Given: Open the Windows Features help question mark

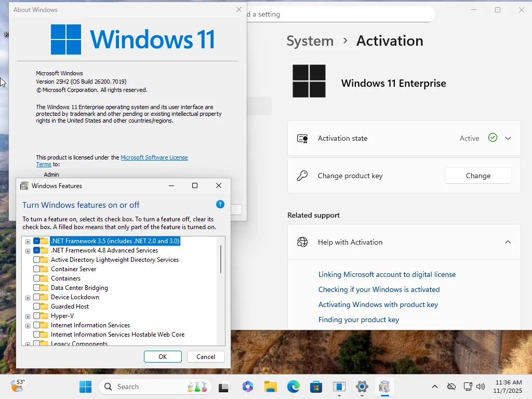Looking at the screenshot, I should [x=220, y=204].
